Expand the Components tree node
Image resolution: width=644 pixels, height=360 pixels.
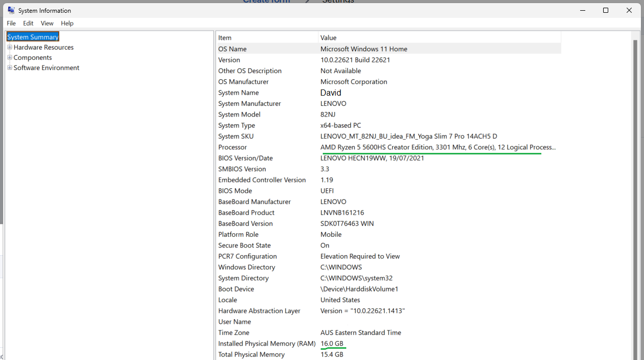pyautogui.click(x=10, y=57)
